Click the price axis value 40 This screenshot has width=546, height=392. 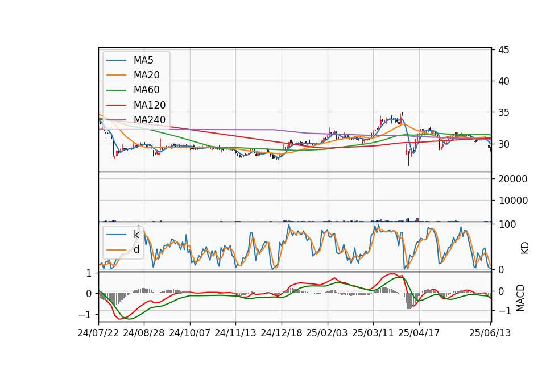[503, 81]
